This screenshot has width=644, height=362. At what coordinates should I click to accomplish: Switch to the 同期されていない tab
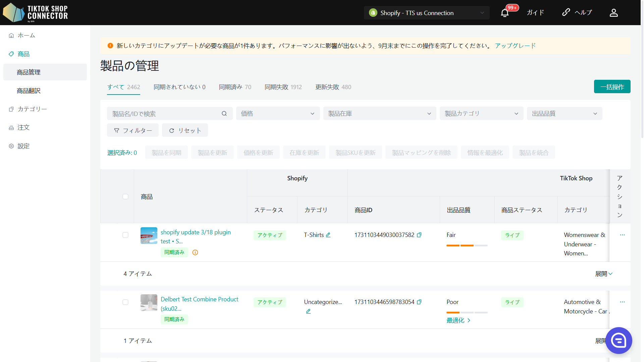[179, 87]
